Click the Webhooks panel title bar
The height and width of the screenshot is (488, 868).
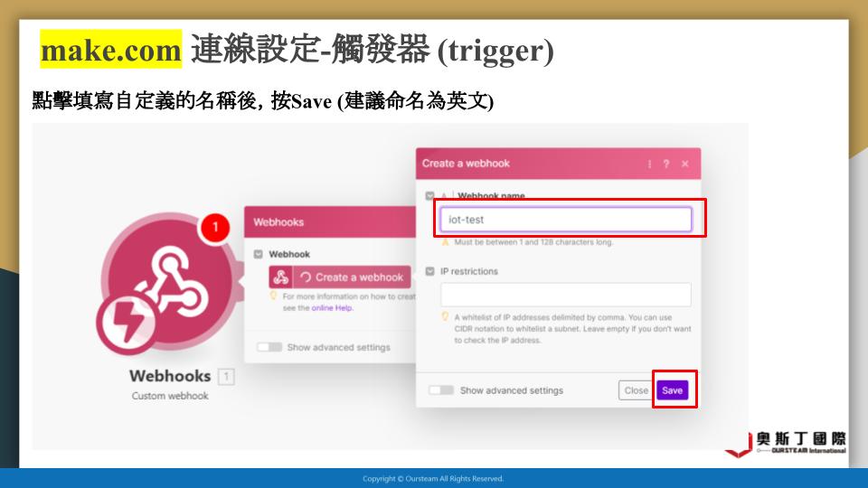pyautogui.click(x=330, y=222)
